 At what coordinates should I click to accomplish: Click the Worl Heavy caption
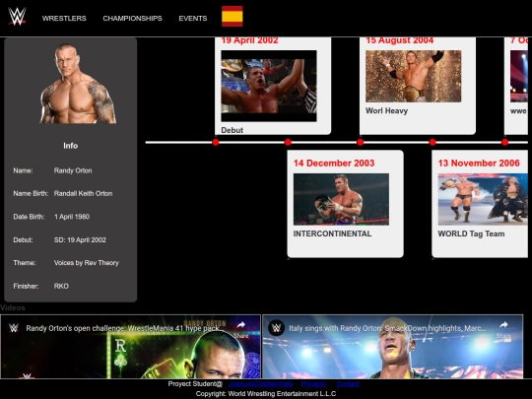point(387,111)
